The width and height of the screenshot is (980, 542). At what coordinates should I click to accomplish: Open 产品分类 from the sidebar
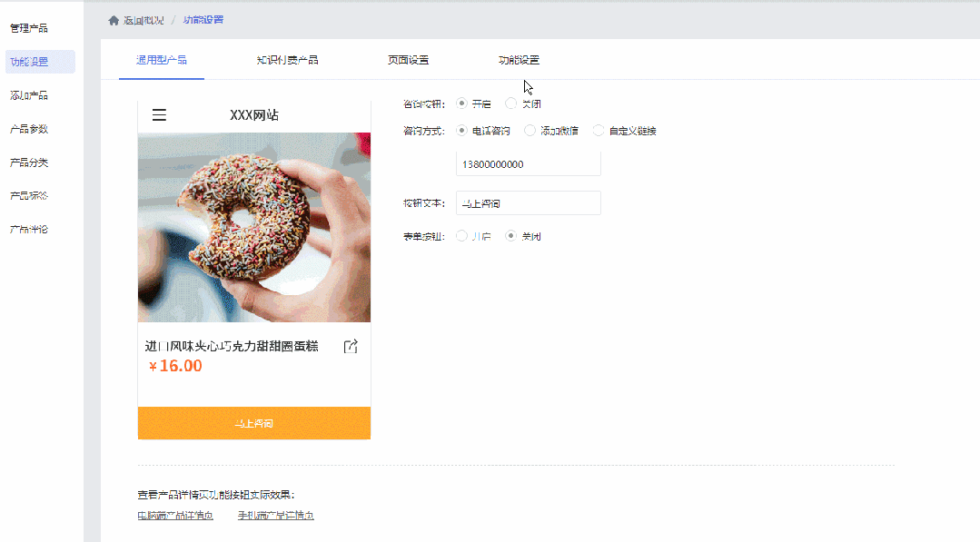29,163
